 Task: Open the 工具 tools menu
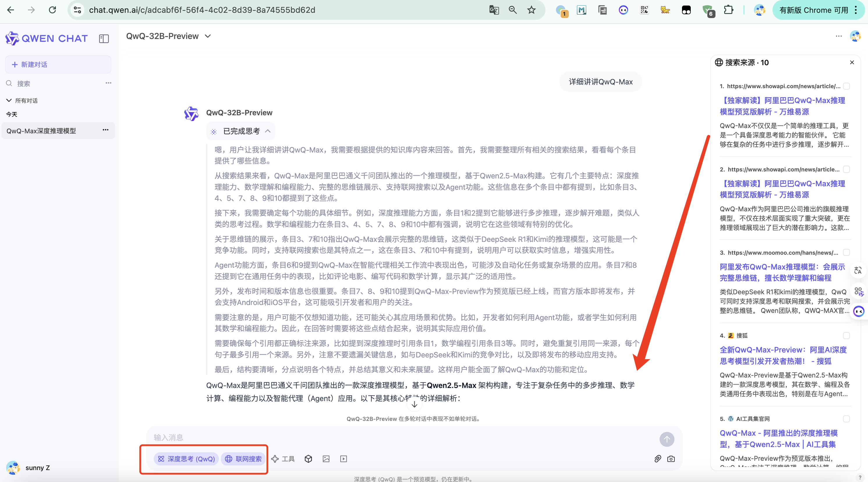283,458
